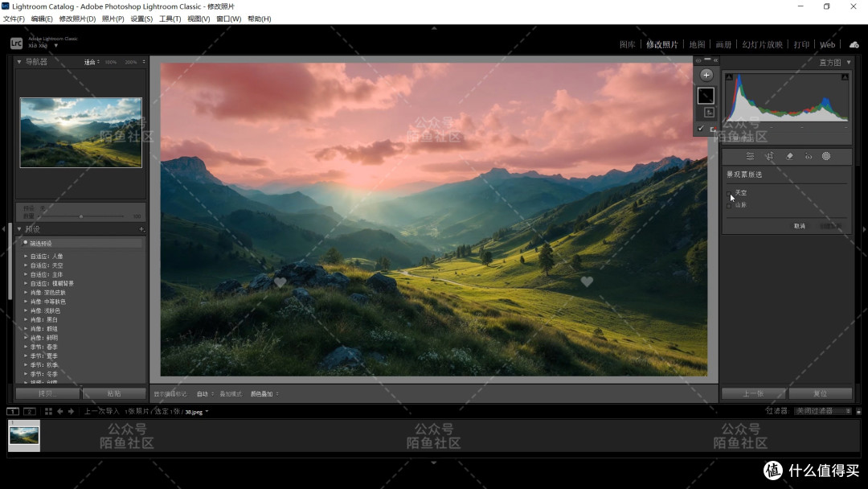The width and height of the screenshot is (868, 489).
Task: Expand the 季节: 冬季 preset group
Action: [26, 374]
